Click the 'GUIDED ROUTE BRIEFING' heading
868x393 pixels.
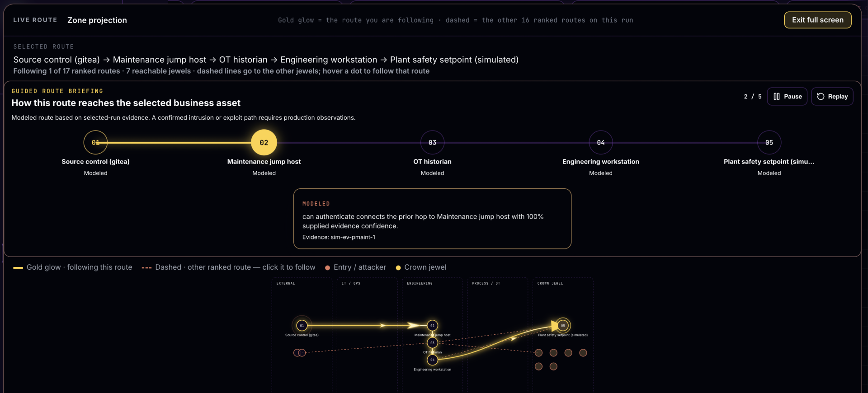57,91
